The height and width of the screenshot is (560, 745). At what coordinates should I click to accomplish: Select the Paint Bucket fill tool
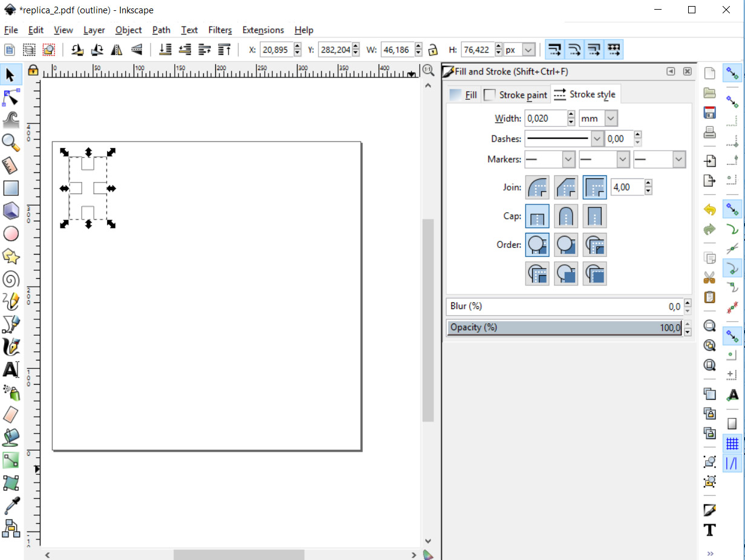[11, 437]
